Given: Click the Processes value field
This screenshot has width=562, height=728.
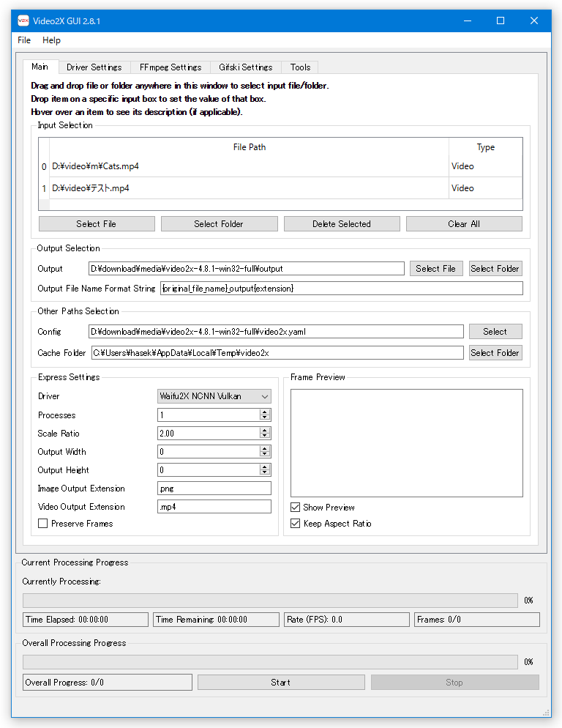Looking at the screenshot, I should pos(209,415).
